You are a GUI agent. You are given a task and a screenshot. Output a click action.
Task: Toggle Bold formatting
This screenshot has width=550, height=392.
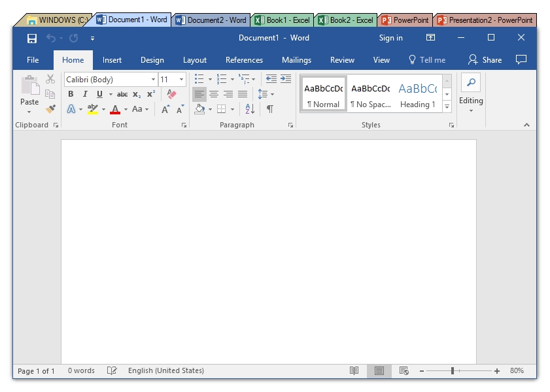[x=71, y=94]
